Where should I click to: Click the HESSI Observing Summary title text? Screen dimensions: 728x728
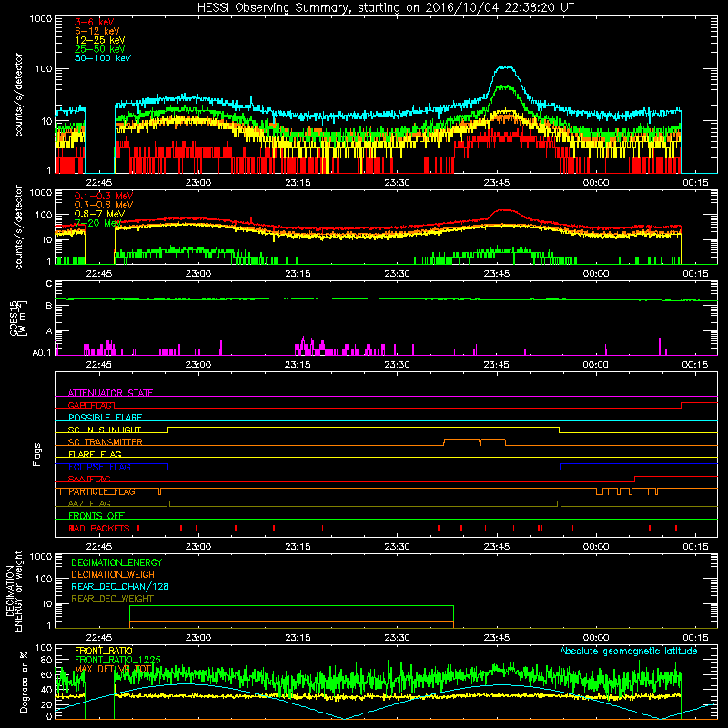385,7
